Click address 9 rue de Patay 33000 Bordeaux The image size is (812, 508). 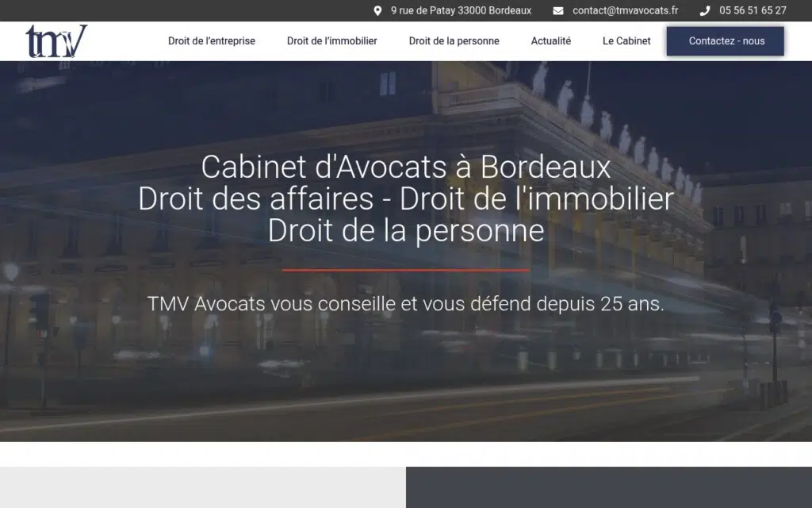click(x=461, y=11)
